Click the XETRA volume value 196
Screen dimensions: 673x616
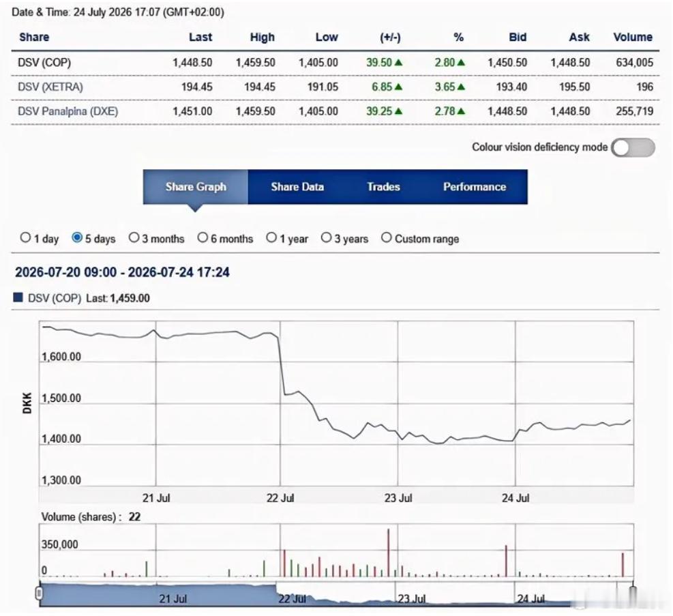click(644, 87)
